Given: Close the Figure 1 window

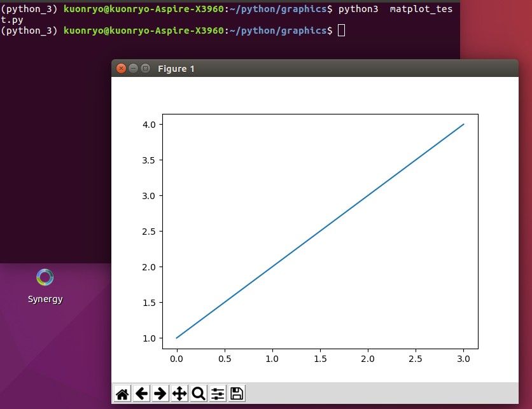Looking at the screenshot, I should pyautogui.click(x=121, y=69).
